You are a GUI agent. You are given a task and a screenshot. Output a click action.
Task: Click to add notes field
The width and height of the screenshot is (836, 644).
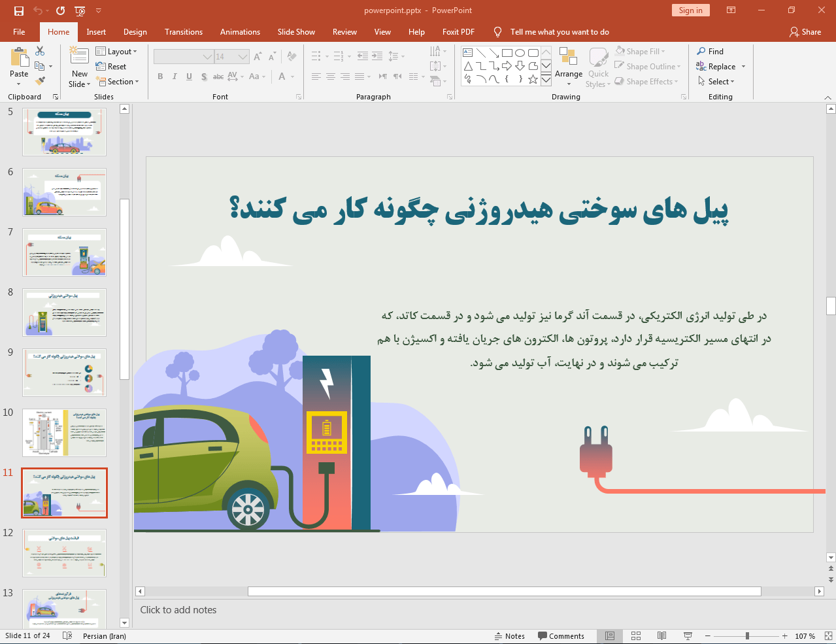pos(479,610)
